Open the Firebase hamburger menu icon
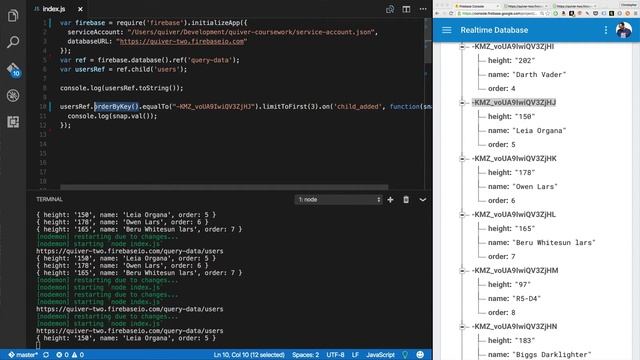This screenshot has height=360, width=640. tap(447, 30)
